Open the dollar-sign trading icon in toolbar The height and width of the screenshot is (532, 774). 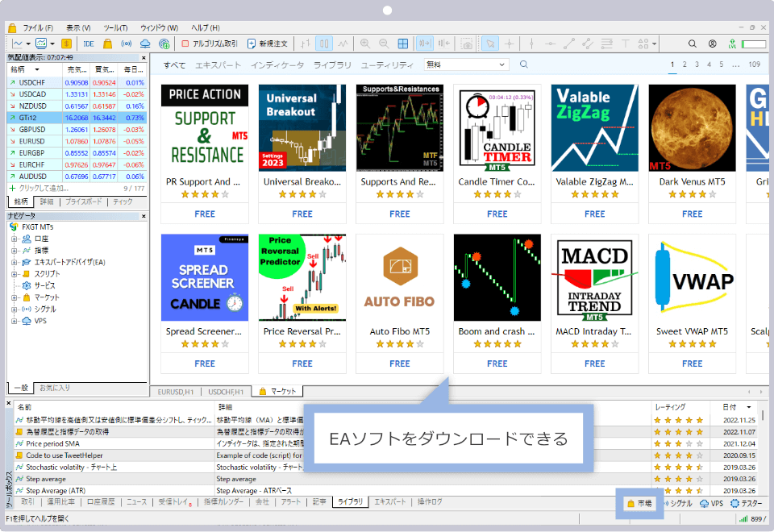coord(67,44)
